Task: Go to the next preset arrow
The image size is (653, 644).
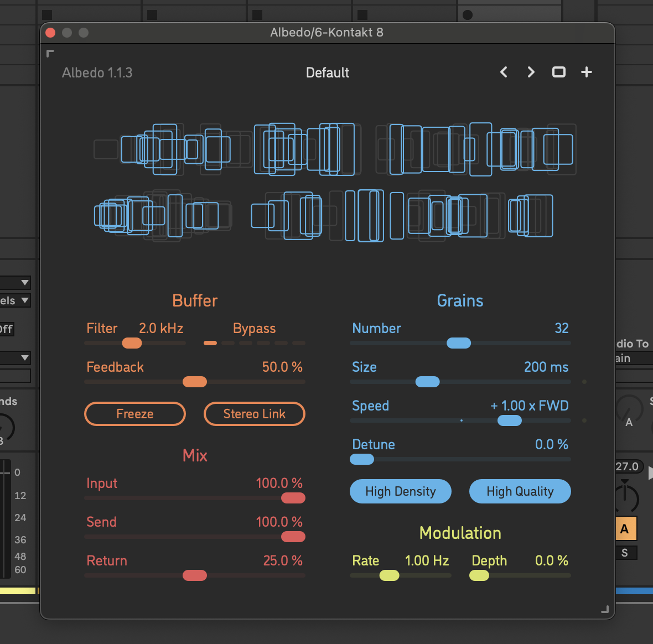Action: [x=531, y=72]
